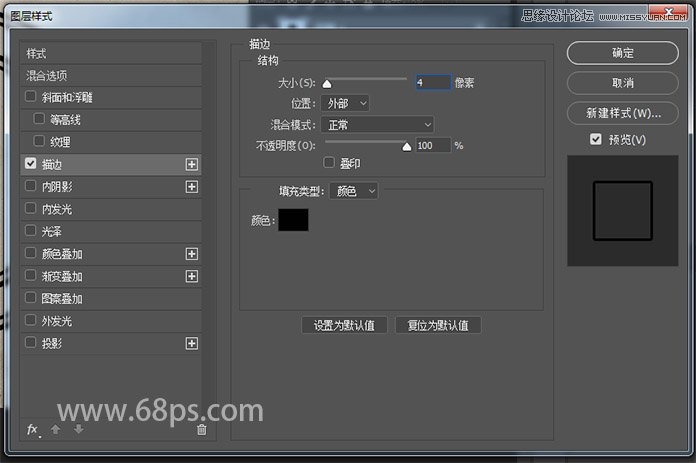This screenshot has height=463, width=696.
Task: Enable 图案叠加 checkbox
Action: (31, 297)
